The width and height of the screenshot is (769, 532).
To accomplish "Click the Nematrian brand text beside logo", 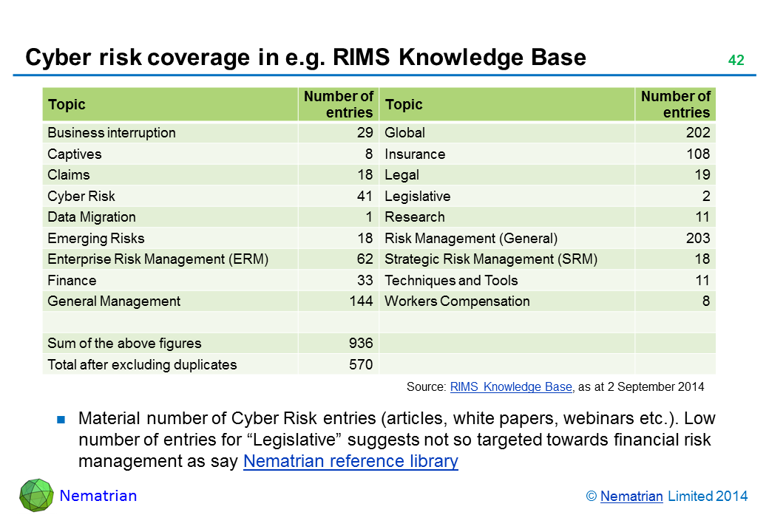I will 98,496.
